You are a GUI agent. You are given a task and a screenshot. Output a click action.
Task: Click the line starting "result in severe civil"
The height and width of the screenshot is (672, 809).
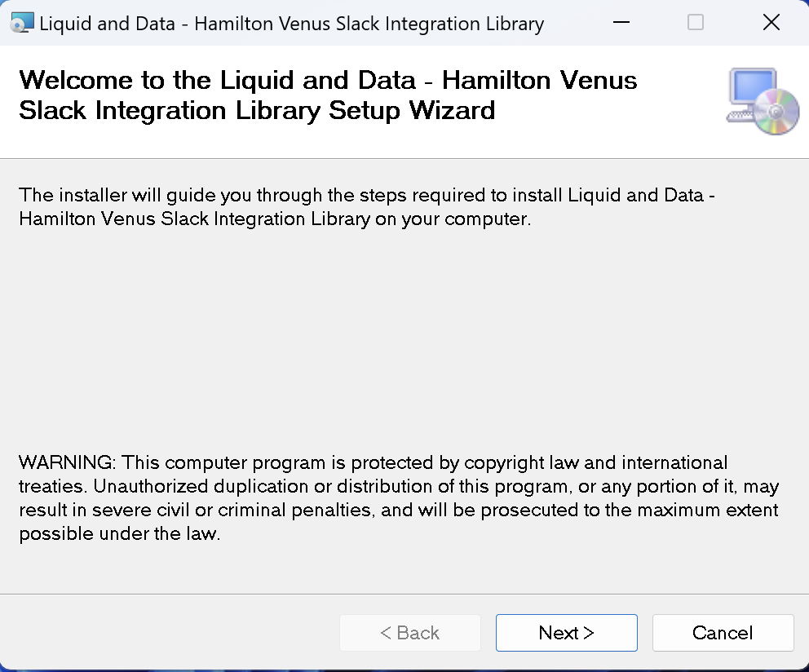click(x=398, y=510)
